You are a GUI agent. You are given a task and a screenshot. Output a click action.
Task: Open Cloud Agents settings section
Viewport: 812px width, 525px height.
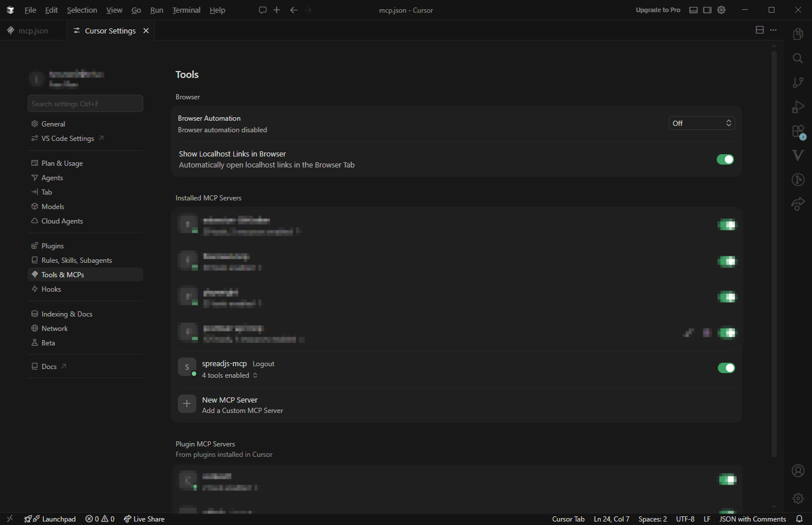pyautogui.click(x=85, y=221)
